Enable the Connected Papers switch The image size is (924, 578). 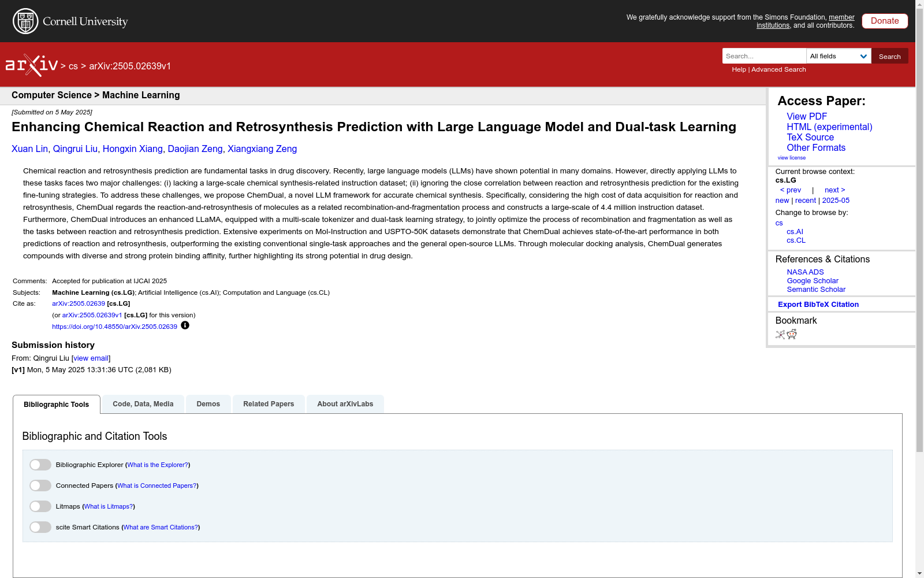pyautogui.click(x=40, y=486)
